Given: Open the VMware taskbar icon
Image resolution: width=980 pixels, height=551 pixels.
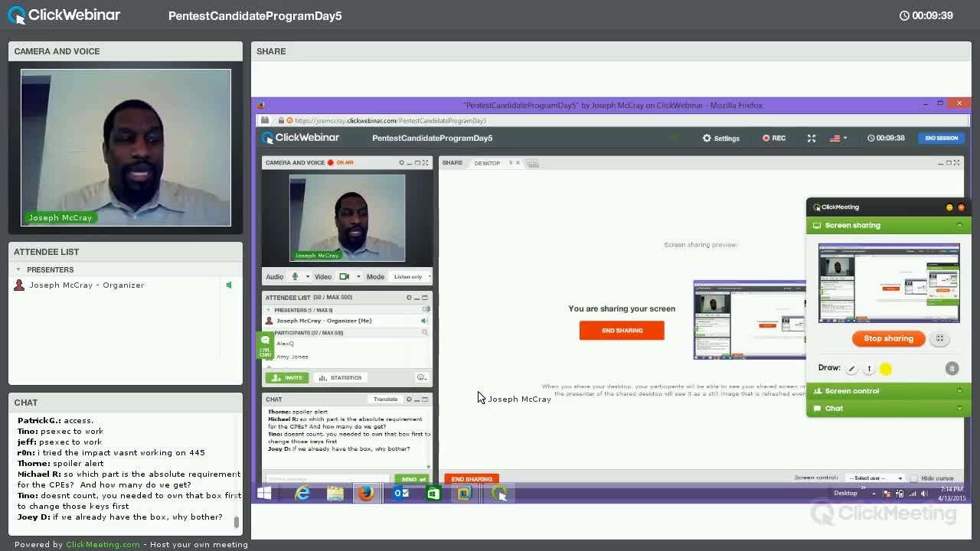Looking at the screenshot, I should click(464, 494).
